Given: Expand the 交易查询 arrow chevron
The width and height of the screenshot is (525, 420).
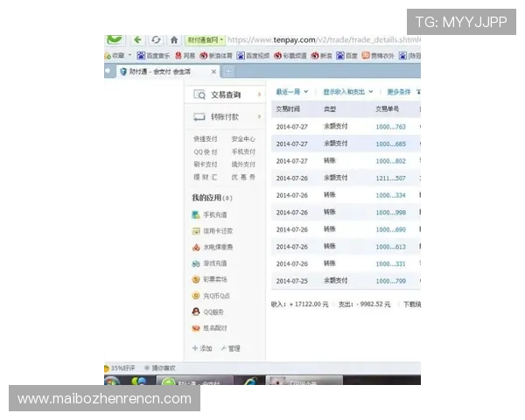Looking at the screenshot, I should click(259, 94).
